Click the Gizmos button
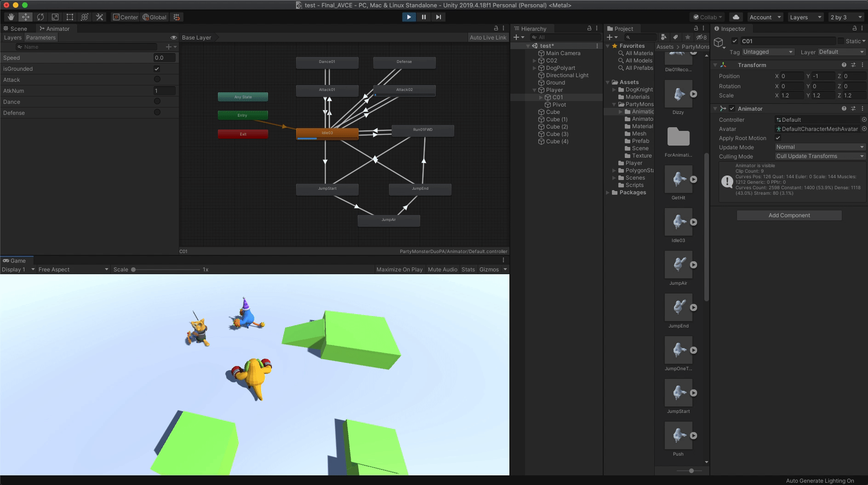Viewport: 868px width, 485px height. pos(489,270)
